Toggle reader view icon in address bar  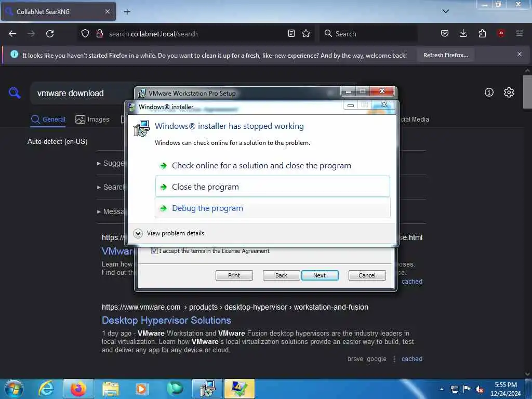(291, 33)
